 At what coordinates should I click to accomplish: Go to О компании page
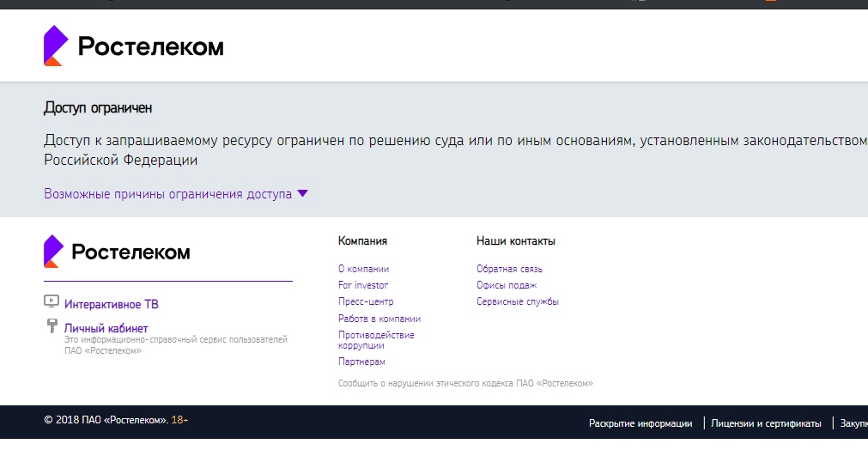point(363,269)
